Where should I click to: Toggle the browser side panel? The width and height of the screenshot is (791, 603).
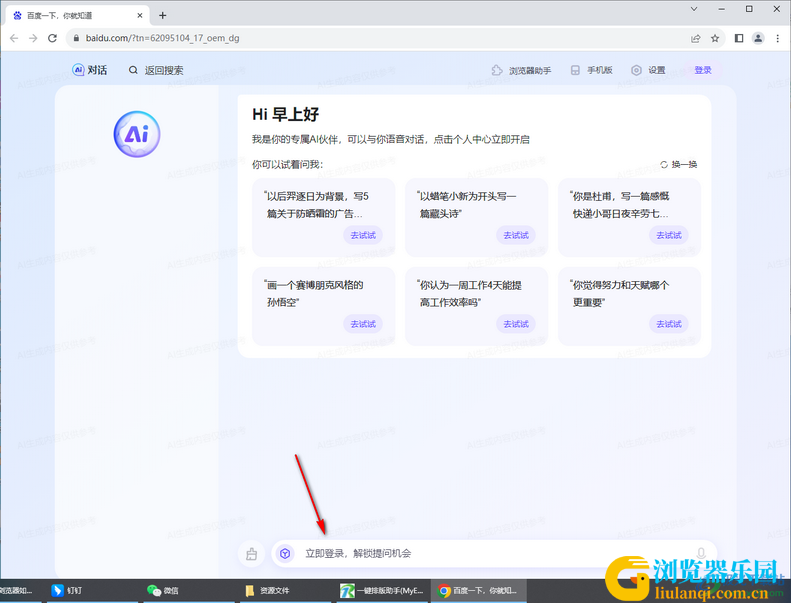click(739, 38)
